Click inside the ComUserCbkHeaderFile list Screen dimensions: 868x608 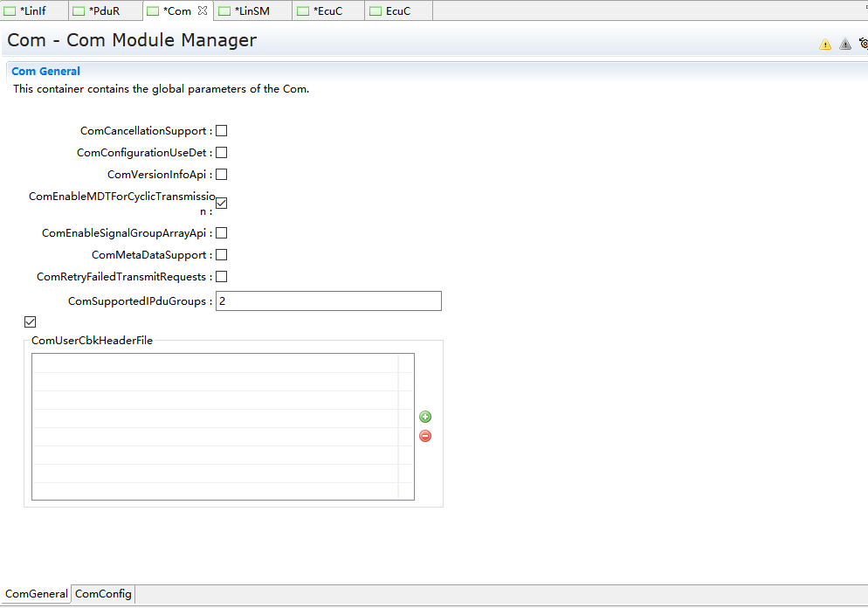click(214, 426)
